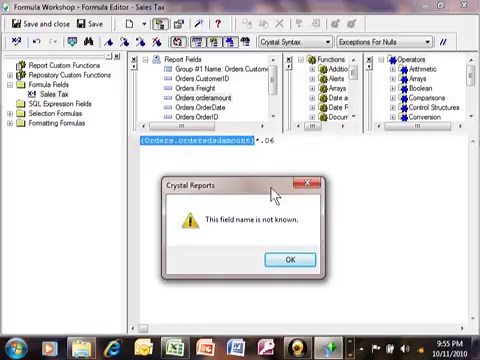480x360 pixels.
Task: Select Orders.CustomerID field
Action: pyautogui.click(x=202, y=79)
